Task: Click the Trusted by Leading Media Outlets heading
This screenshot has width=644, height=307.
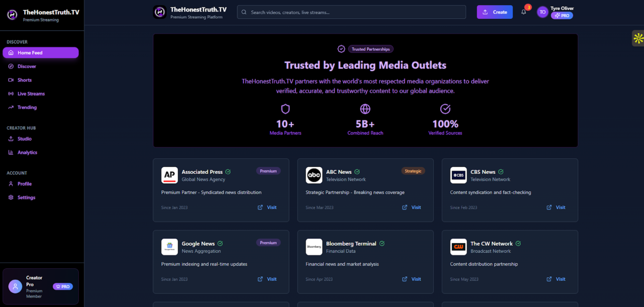Action: coord(365,65)
